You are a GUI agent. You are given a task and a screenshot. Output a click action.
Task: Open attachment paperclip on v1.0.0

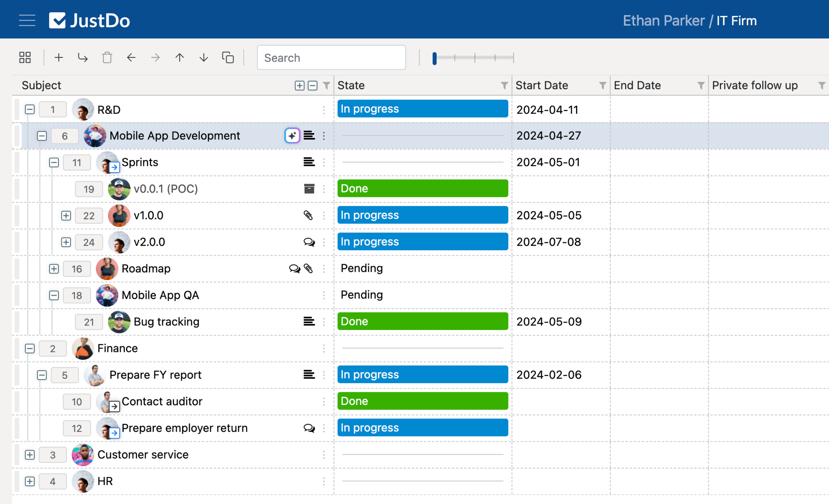[308, 215]
